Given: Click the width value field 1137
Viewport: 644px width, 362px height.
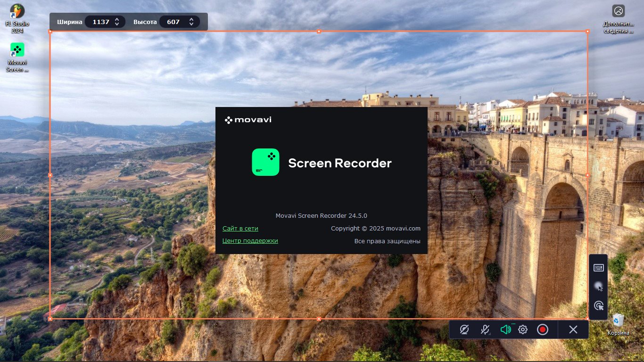Looking at the screenshot, I should [x=100, y=22].
